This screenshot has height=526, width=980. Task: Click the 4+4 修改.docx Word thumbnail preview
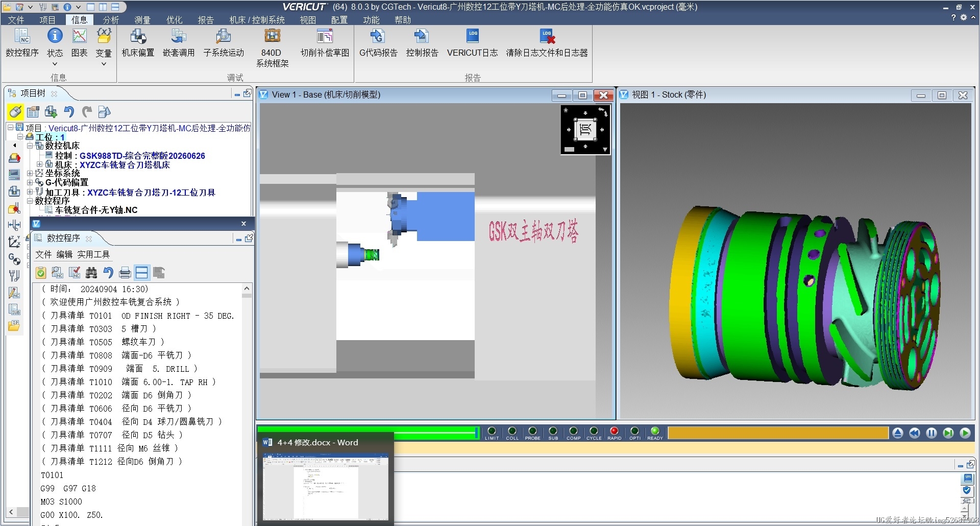click(x=325, y=487)
